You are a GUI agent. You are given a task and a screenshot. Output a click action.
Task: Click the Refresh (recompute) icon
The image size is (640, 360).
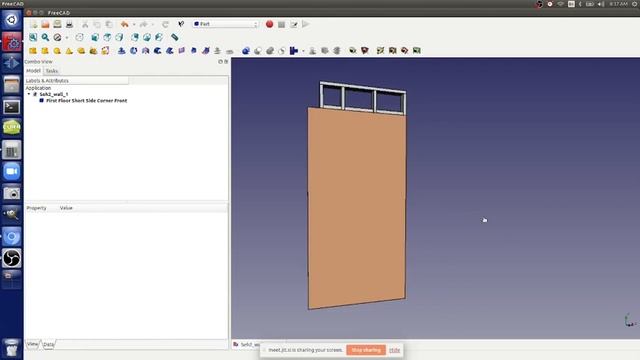165,24
